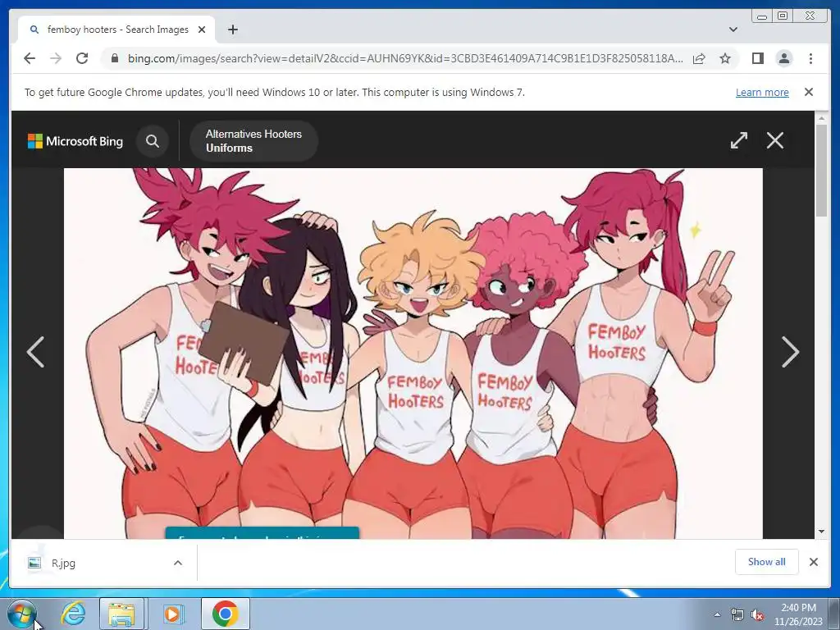Viewport: 840px width, 630px height.
Task: Open the Chrome profile avatar
Action: tap(783, 58)
